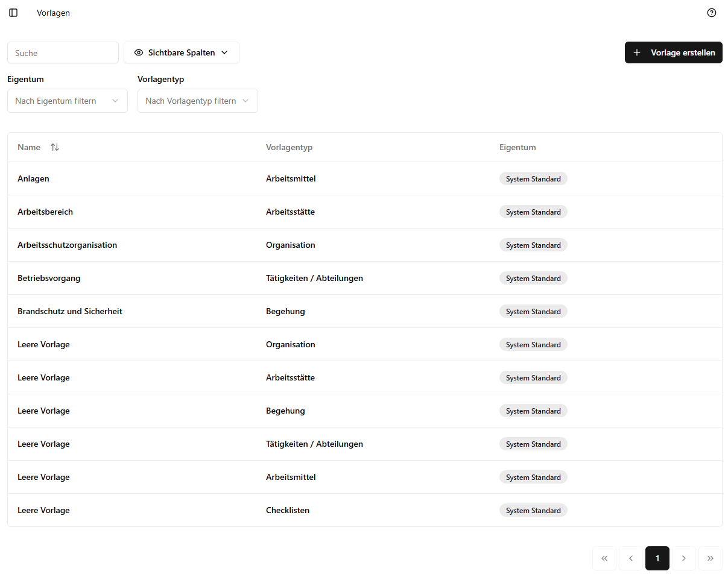Sort table by Name column arrows

pos(55,147)
